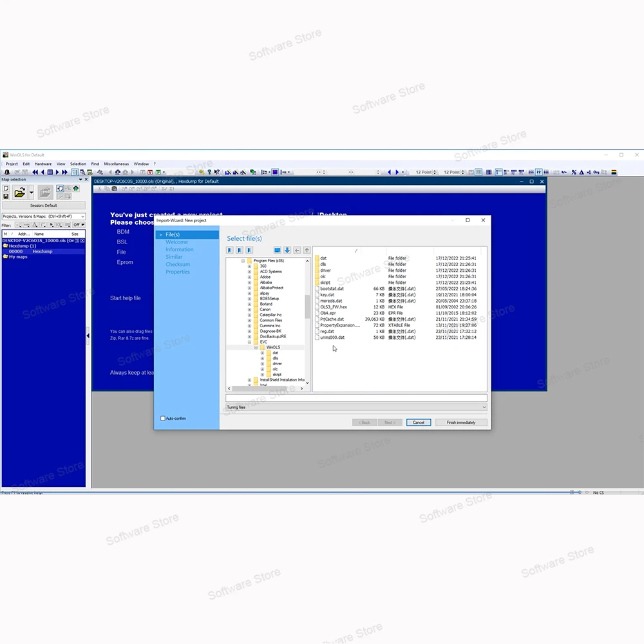Click the third bookmark icon in Import-Wizard
The image size is (644, 644).
[249, 250]
